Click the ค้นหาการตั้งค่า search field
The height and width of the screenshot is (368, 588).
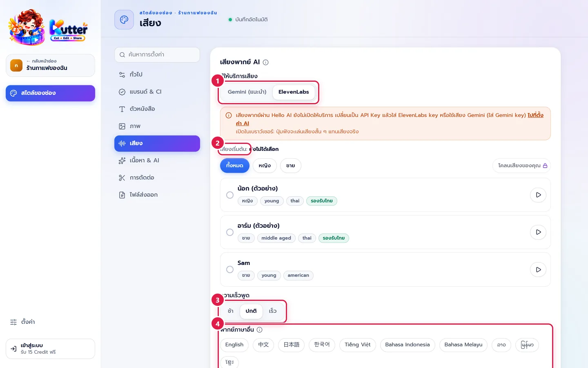click(157, 55)
